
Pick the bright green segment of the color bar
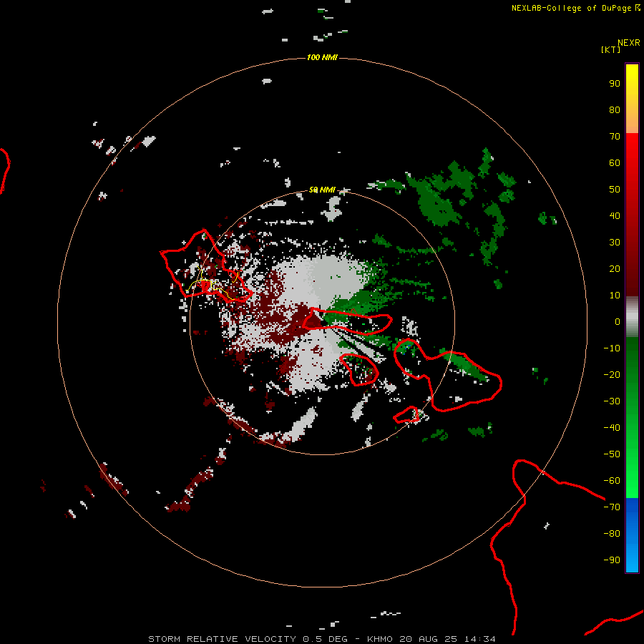(x=632, y=417)
